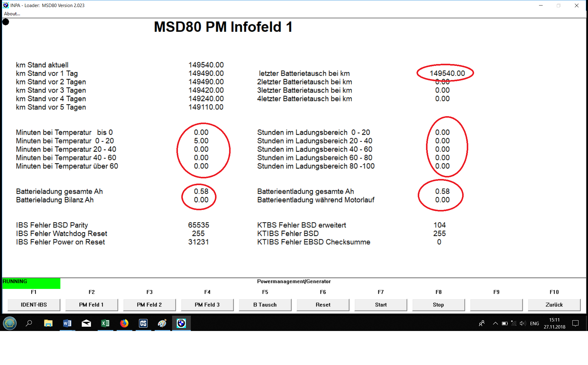Image resolution: width=588 pixels, height=365 pixels.
Task: Click the Start button
Action: [x=381, y=305]
